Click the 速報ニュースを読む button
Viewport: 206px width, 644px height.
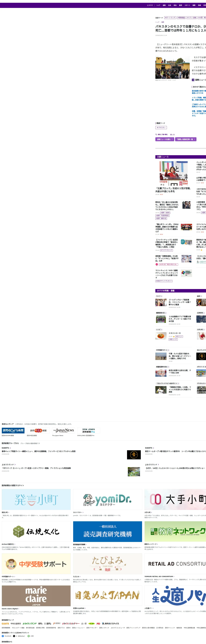[x=165, y=139]
